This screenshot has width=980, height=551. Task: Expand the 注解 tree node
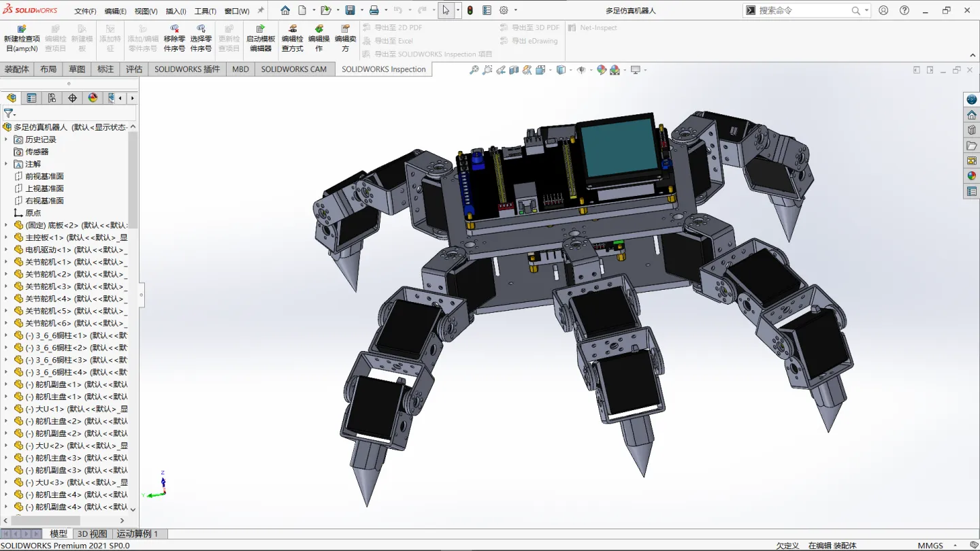[x=6, y=164]
